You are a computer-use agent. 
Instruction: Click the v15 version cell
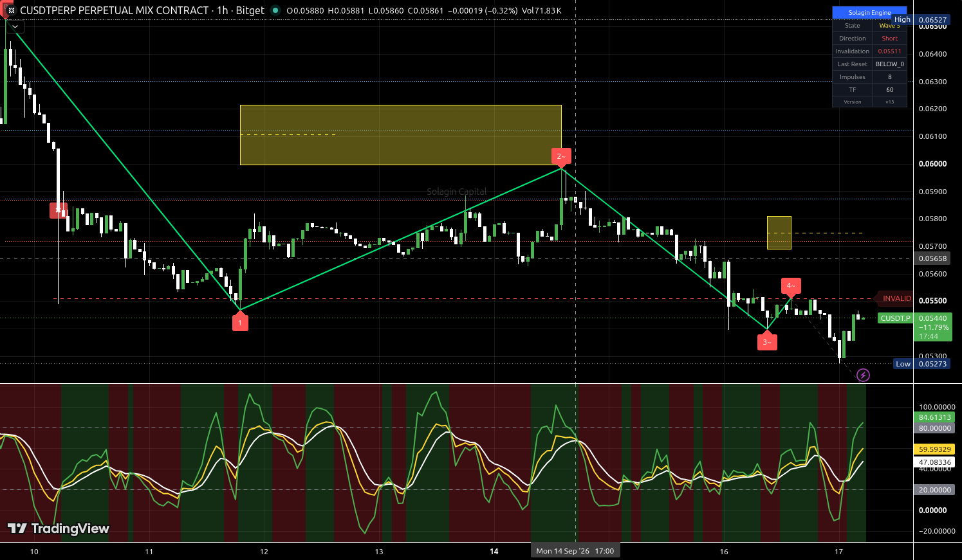pos(889,102)
